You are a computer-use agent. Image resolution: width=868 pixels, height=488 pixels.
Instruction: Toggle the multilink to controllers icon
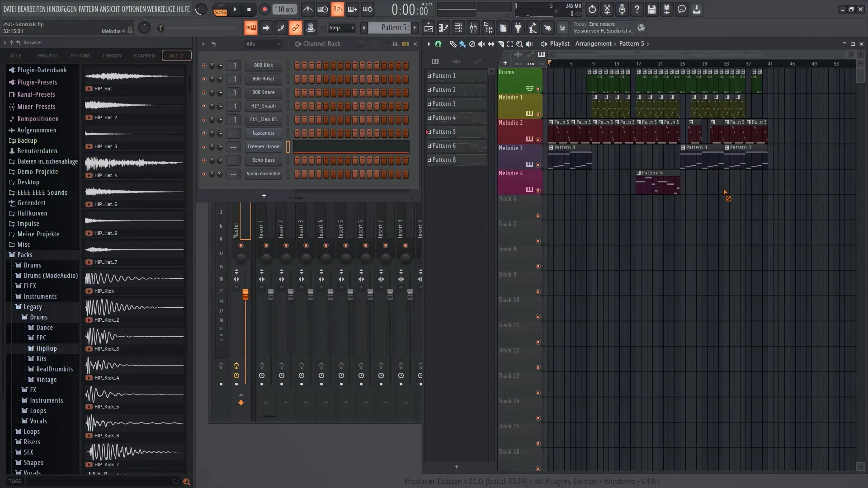tap(295, 28)
